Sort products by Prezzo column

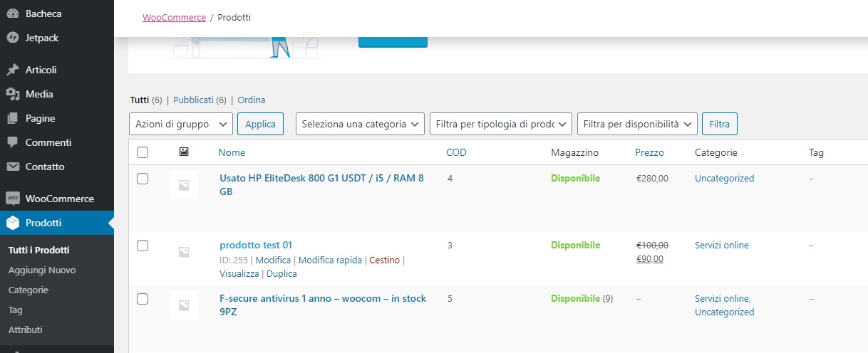click(x=649, y=152)
